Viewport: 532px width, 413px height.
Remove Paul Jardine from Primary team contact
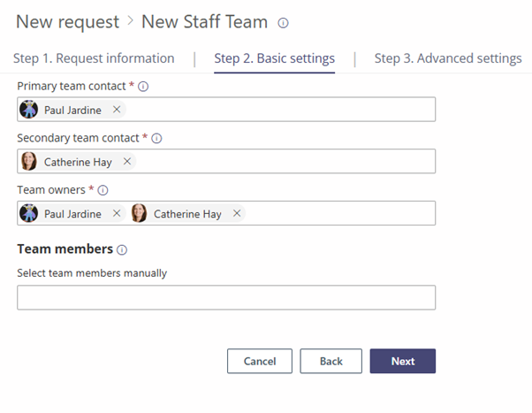pos(117,110)
